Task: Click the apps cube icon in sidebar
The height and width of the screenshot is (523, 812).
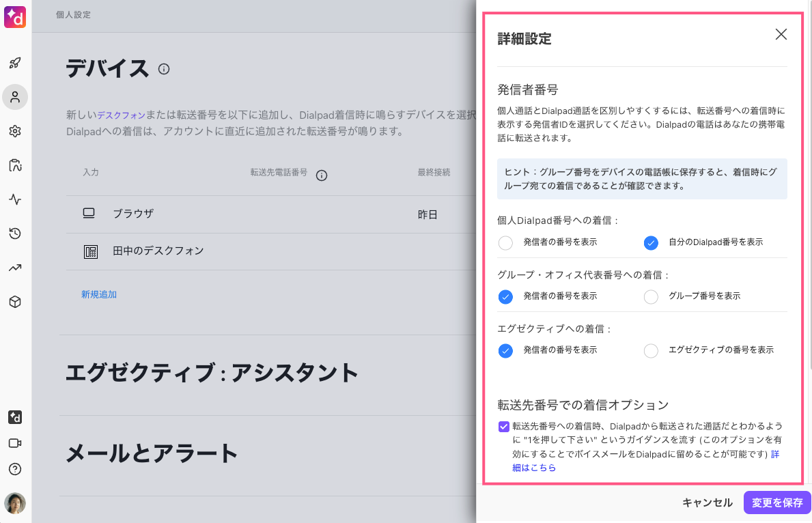Action: 15,302
